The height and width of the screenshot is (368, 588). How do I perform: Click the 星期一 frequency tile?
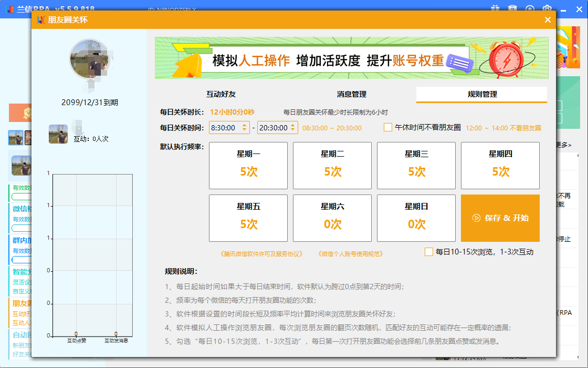pos(248,166)
